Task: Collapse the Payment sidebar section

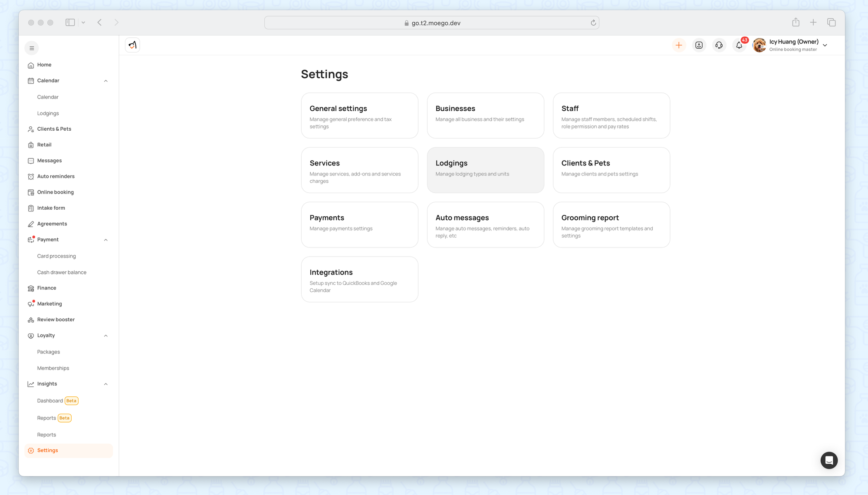Action: point(106,240)
